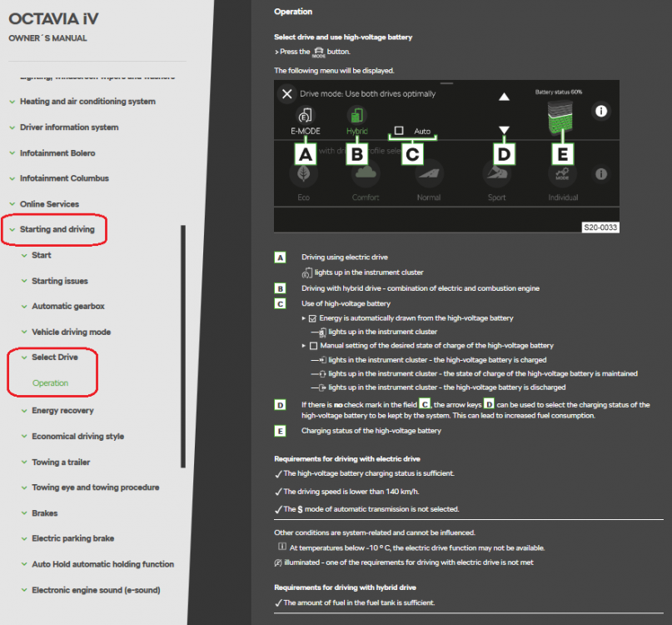Open Towing eye and towing procedure
The width and height of the screenshot is (672, 625).
pos(96,487)
